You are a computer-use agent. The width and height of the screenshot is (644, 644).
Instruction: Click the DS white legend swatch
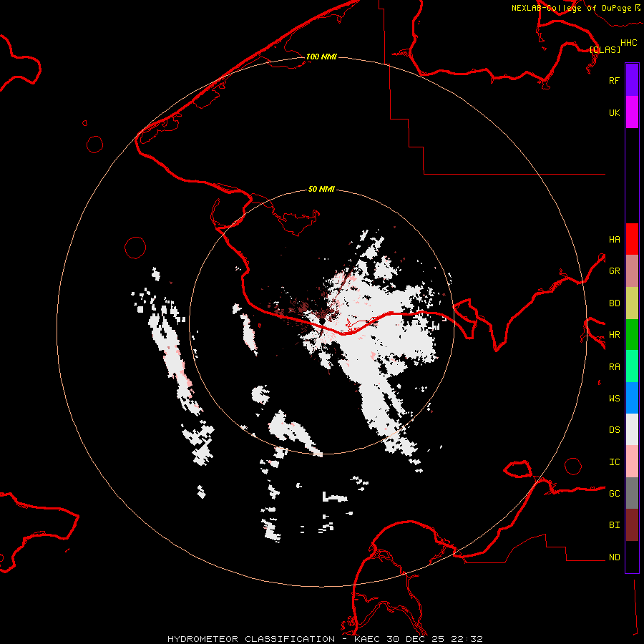coord(632,429)
